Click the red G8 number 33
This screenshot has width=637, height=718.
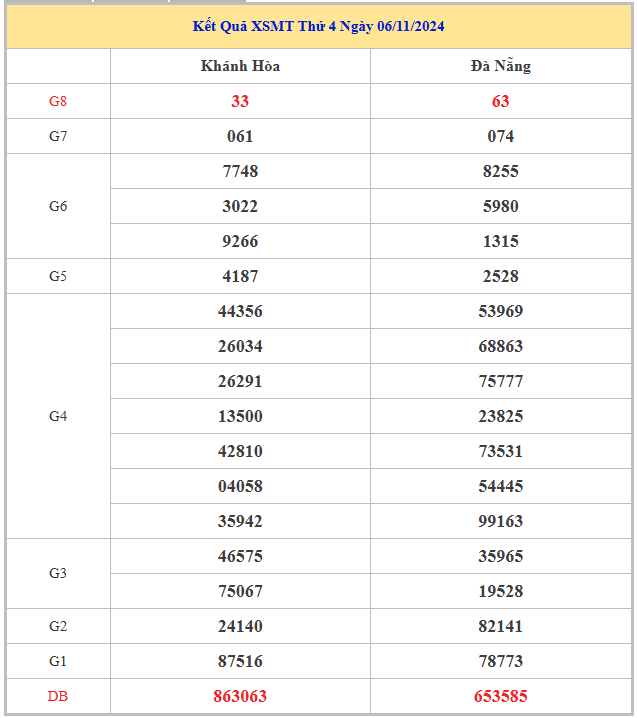point(240,101)
